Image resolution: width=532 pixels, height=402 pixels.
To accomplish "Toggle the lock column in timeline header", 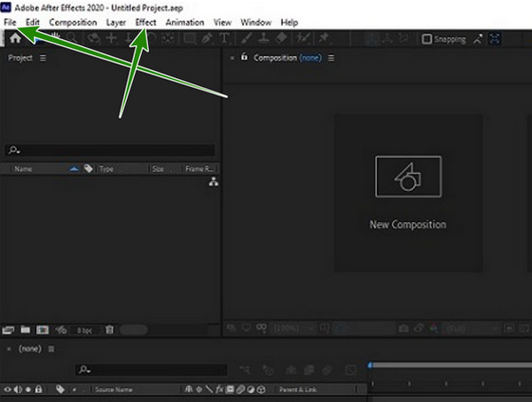I will tap(38, 389).
